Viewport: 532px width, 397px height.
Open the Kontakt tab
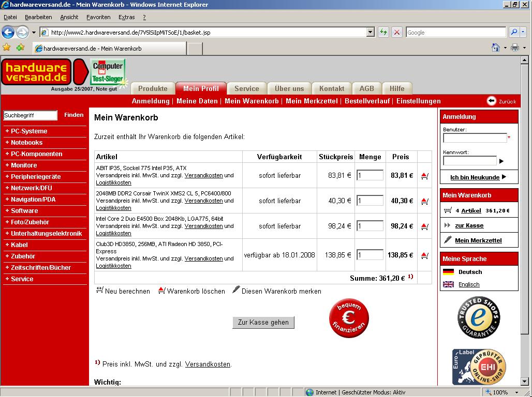point(332,88)
